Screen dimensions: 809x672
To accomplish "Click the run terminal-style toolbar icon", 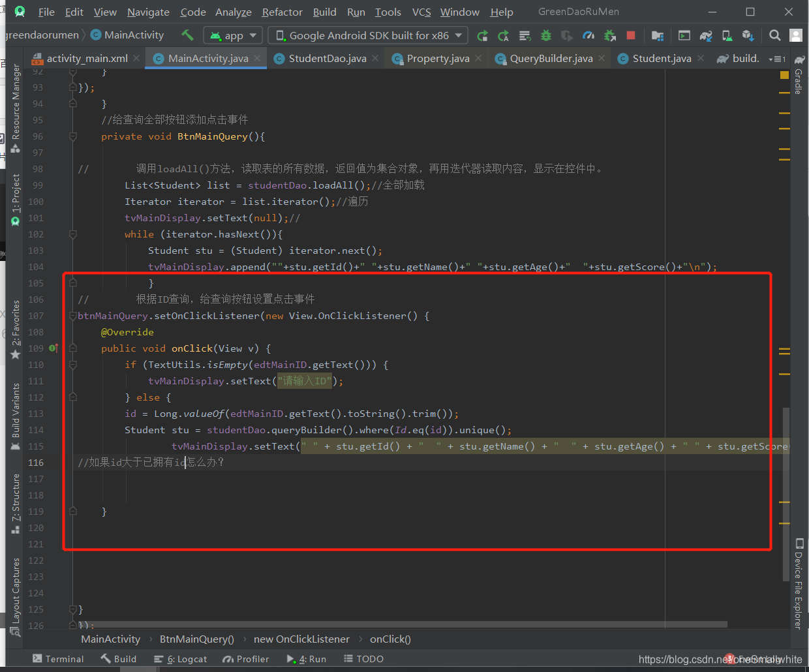I will [684, 35].
